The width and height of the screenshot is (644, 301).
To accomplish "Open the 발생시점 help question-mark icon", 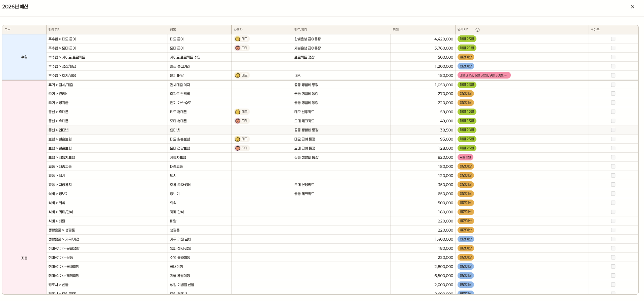I will [477, 30].
